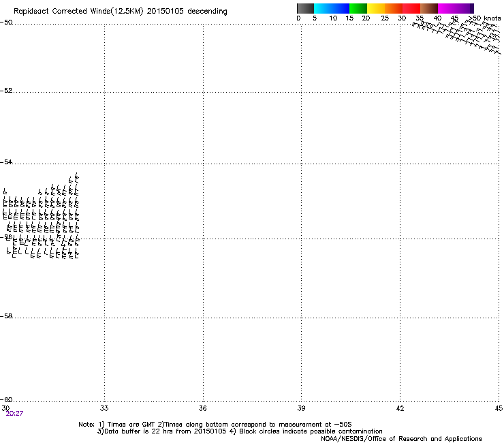Click the longitude label '39'
The height and width of the screenshot is (443, 504).
(301, 408)
